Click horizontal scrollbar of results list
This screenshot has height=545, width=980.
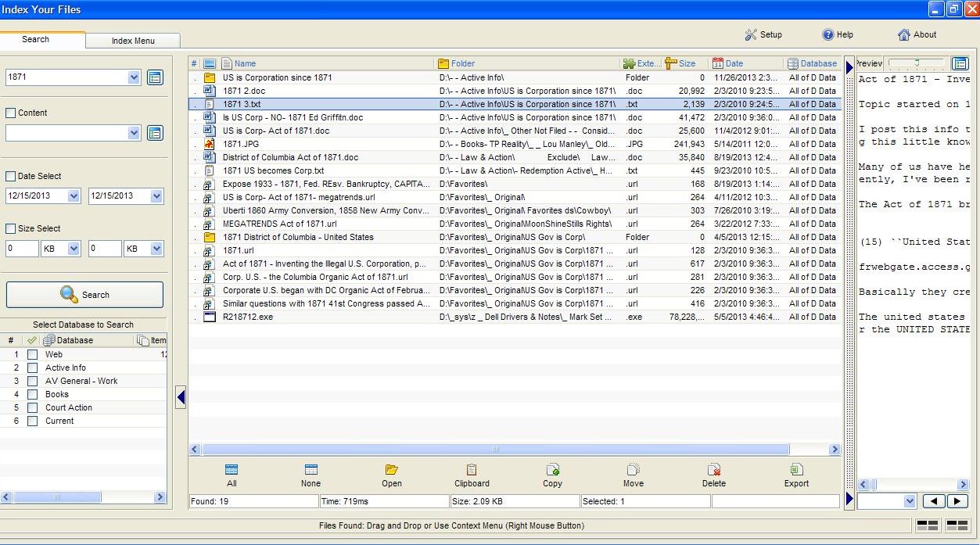pos(495,450)
